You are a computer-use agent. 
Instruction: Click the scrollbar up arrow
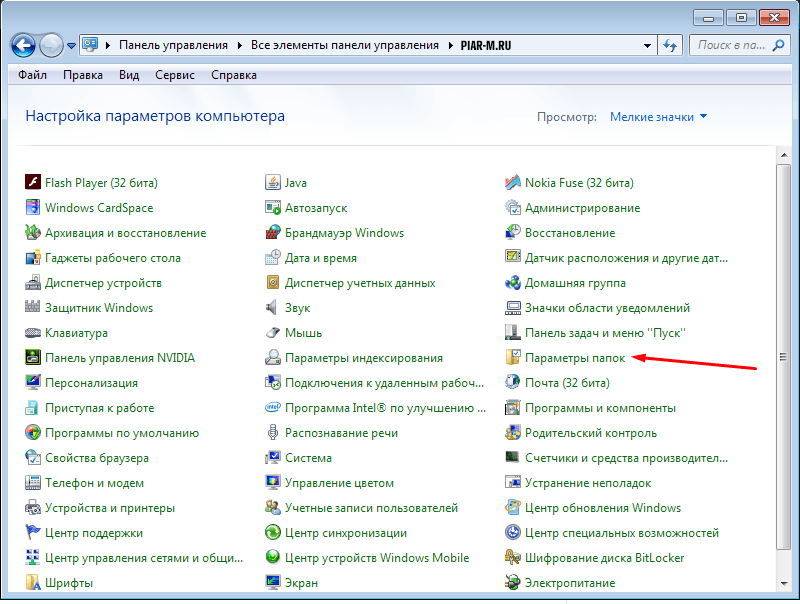click(783, 154)
